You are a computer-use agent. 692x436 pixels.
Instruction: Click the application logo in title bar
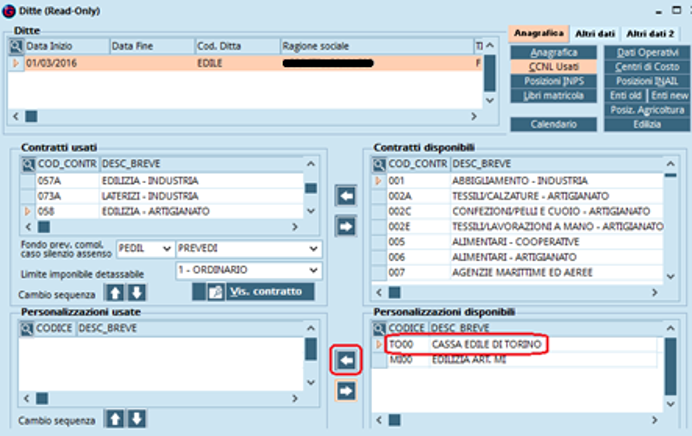click(9, 11)
